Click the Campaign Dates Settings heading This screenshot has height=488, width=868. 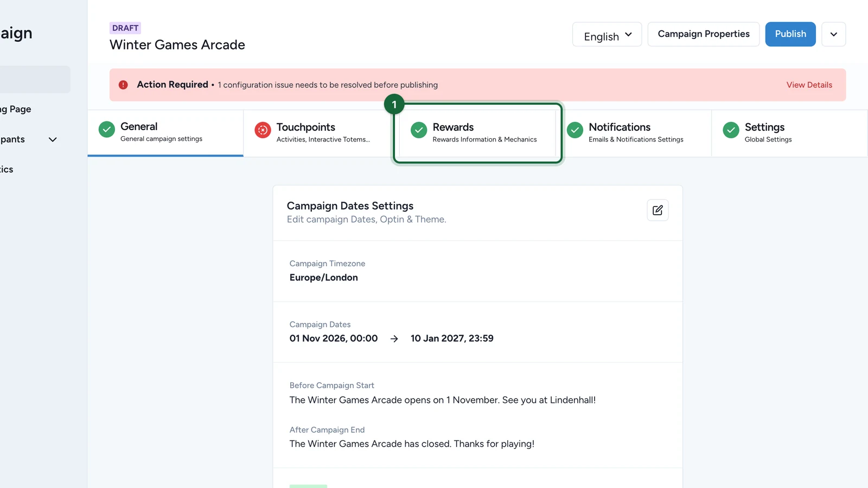click(x=350, y=206)
